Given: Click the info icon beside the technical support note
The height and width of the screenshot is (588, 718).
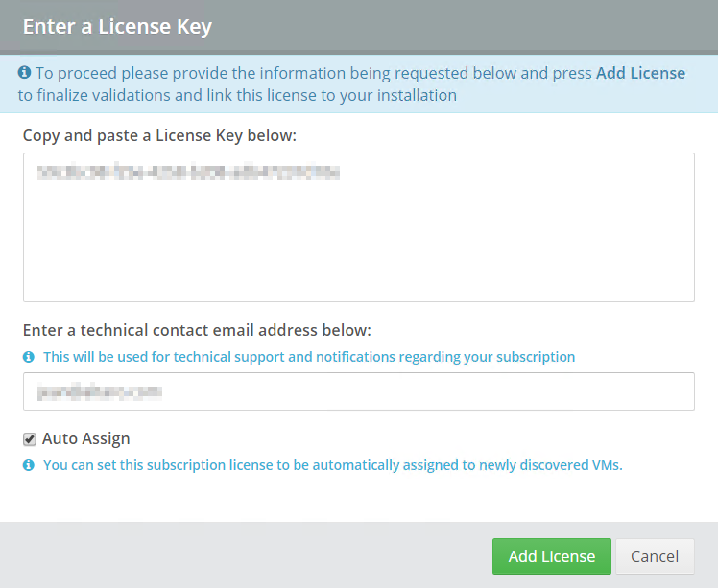Looking at the screenshot, I should click(29, 357).
